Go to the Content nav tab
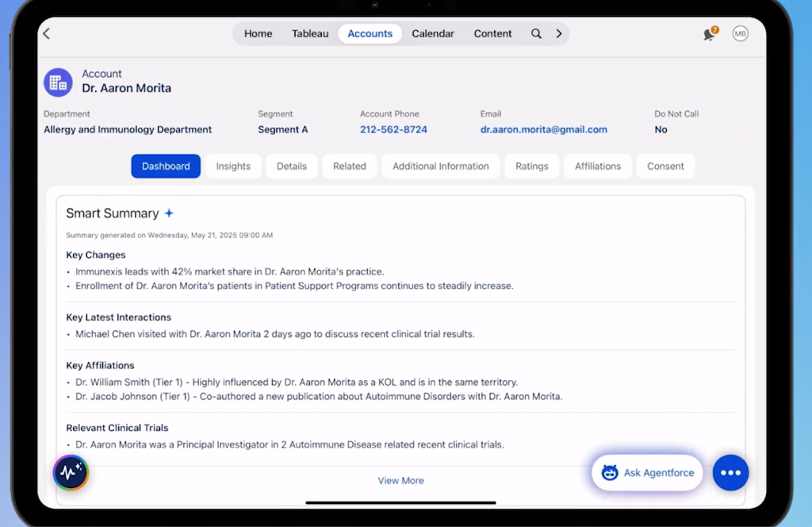Screen dimensions: 812x527 [x=492, y=33]
